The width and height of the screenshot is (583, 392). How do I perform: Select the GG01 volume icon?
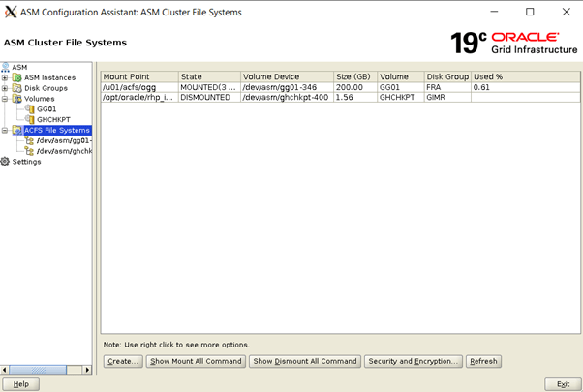coord(30,109)
